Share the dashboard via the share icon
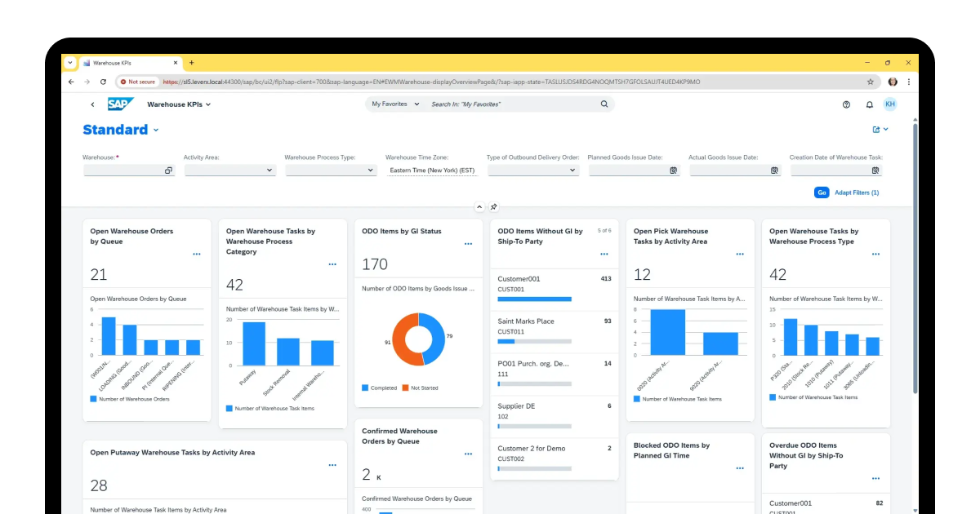 [878, 129]
